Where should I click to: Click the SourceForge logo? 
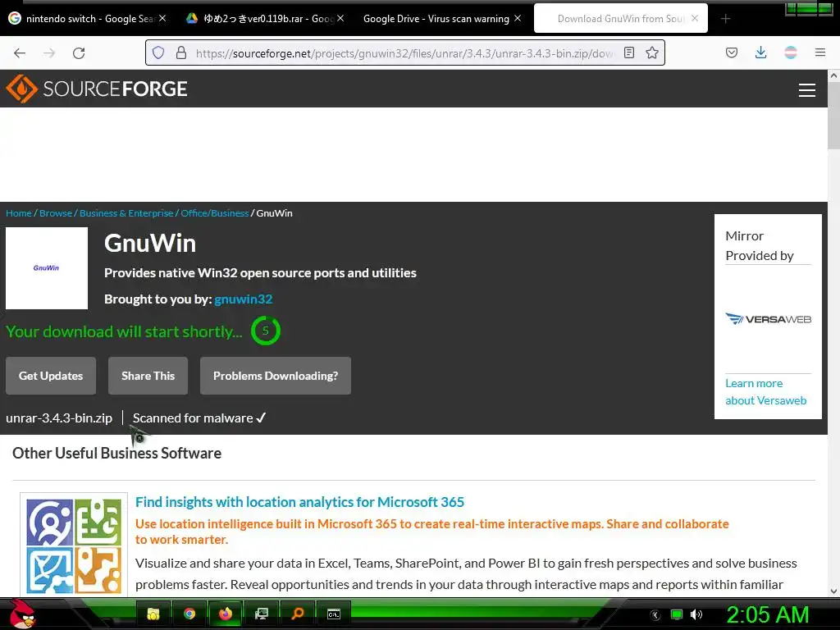(97, 89)
